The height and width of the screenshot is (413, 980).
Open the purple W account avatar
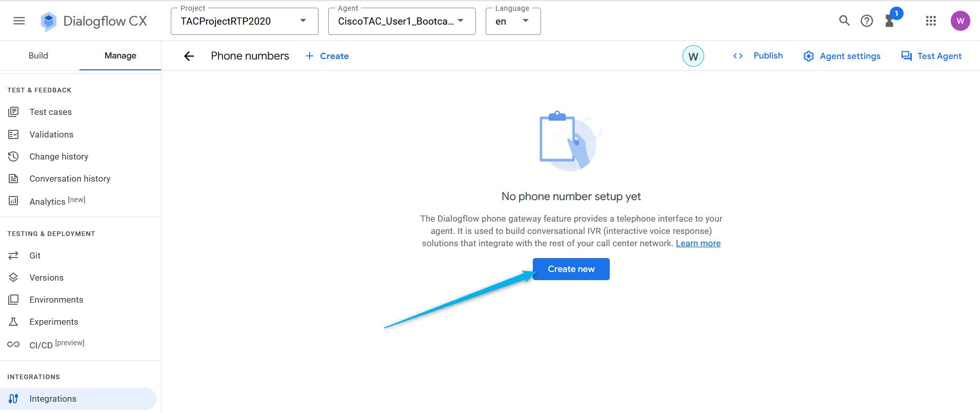click(960, 21)
